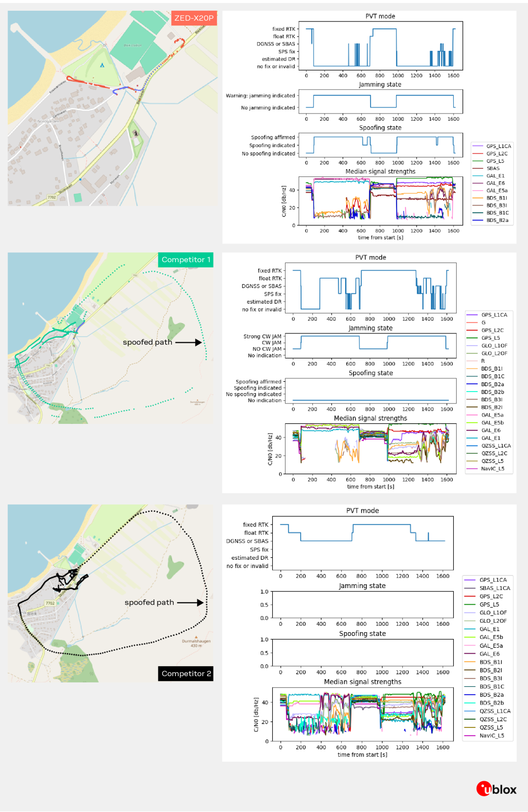Select BDS_B2a entry in ZED-X20P legend

tap(490, 220)
